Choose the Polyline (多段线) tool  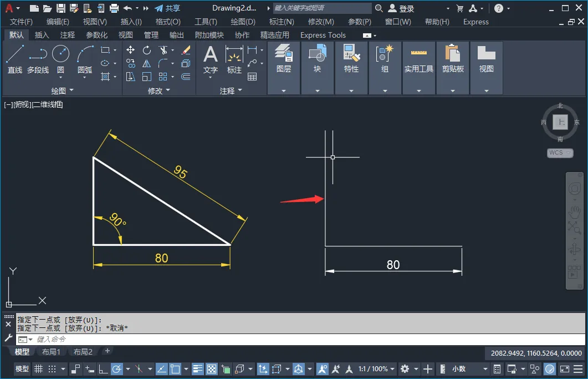point(38,59)
